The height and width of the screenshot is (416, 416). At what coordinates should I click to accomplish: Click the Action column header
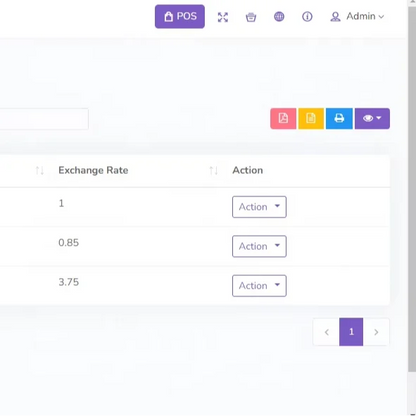point(248,170)
